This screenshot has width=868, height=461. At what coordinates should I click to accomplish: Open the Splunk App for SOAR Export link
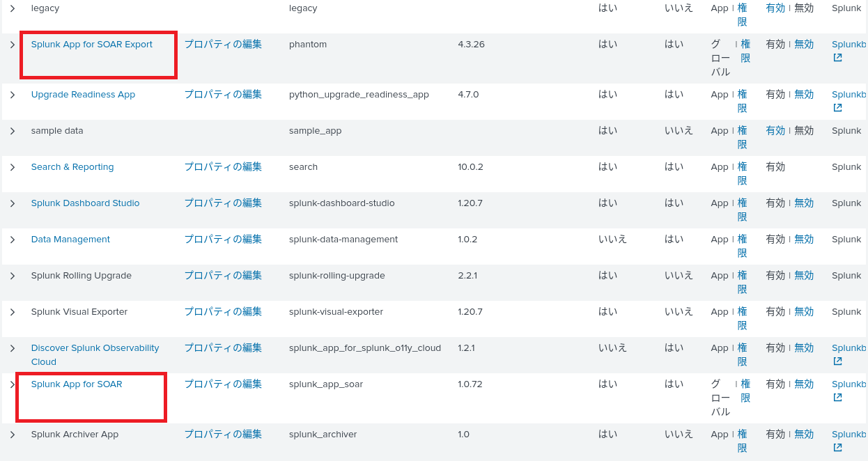(x=91, y=45)
